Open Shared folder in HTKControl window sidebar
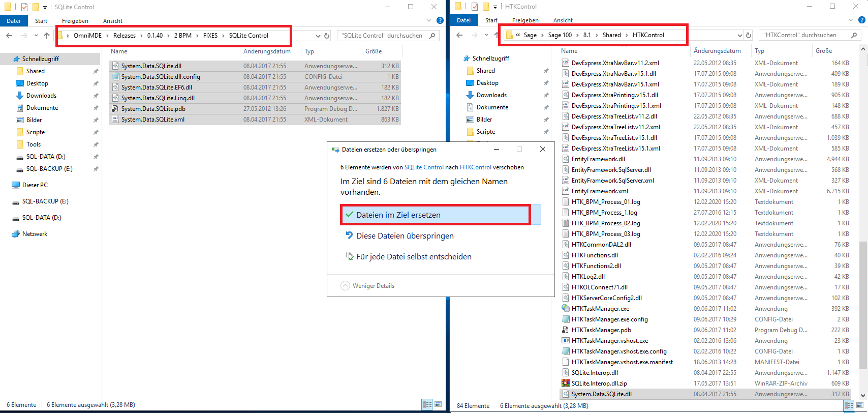 coord(485,71)
